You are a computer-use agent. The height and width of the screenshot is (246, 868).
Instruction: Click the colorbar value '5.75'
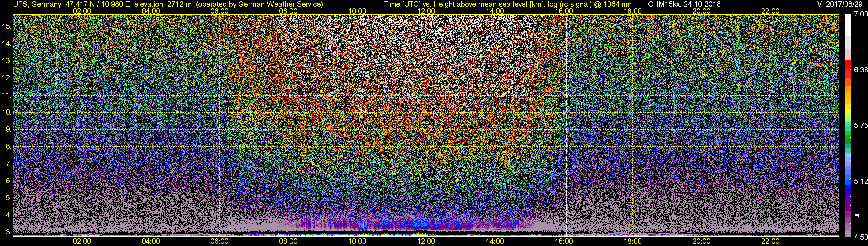(861, 125)
